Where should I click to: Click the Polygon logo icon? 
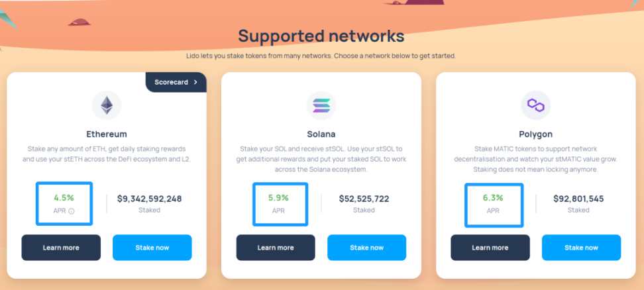click(536, 105)
